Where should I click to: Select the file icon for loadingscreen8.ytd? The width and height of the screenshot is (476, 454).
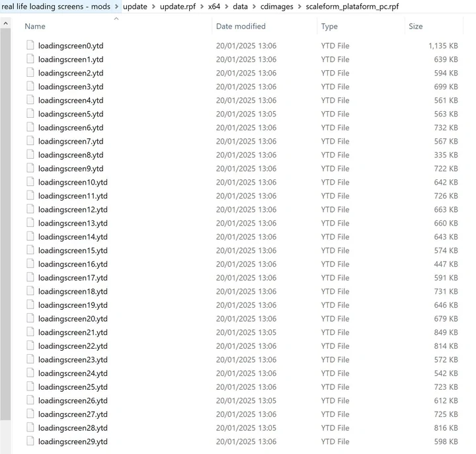click(x=30, y=155)
